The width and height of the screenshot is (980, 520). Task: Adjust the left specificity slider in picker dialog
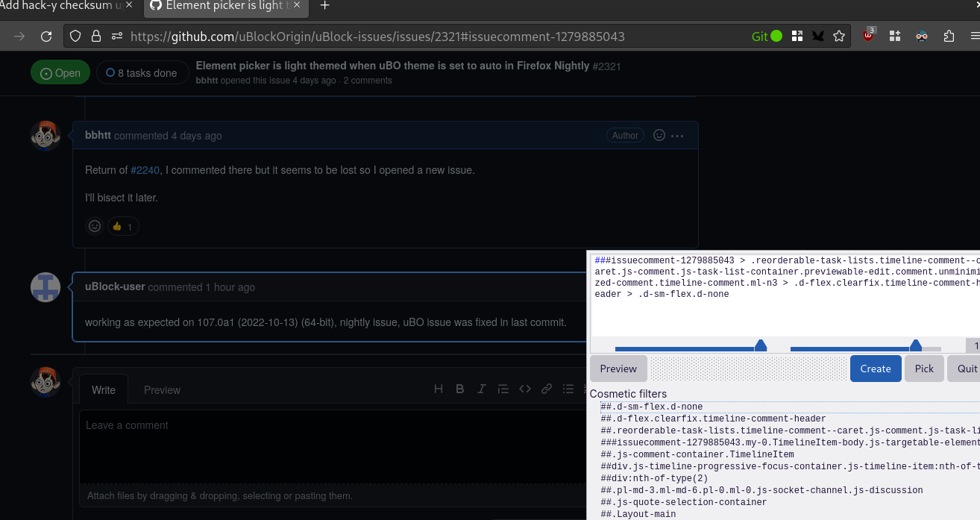[761, 345]
